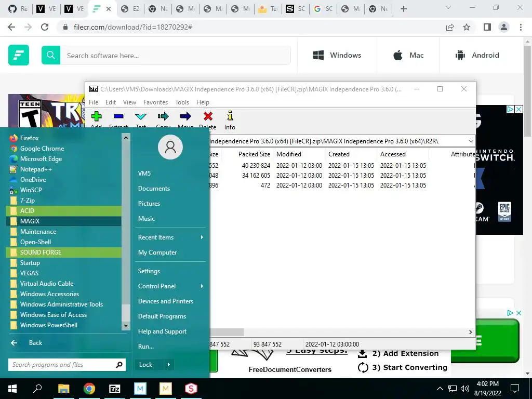Expand the MAGIX program folder
Image resolution: width=532 pixels, height=399 pixels.
pyautogui.click(x=63, y=221)
